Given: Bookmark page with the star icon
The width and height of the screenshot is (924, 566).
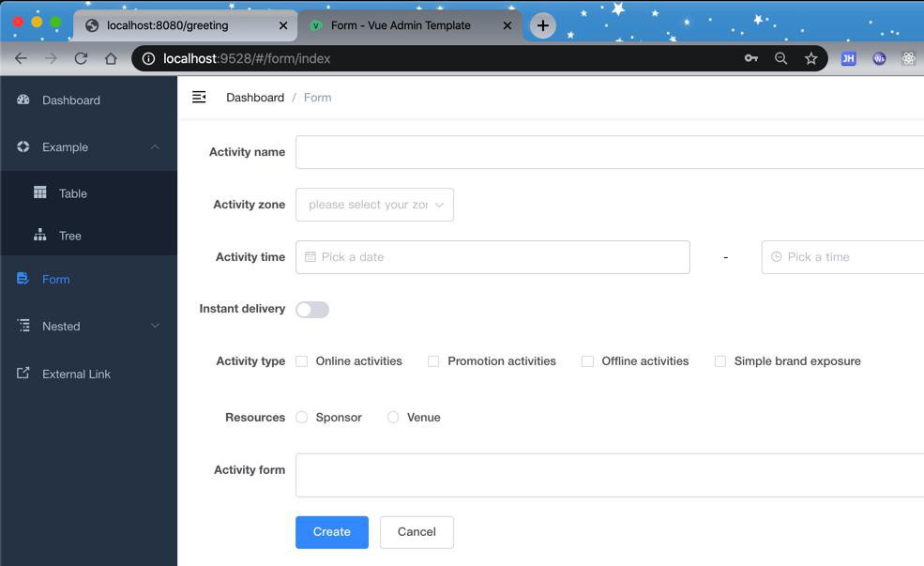Looking at the screenshot, I should tap(810, 58).
